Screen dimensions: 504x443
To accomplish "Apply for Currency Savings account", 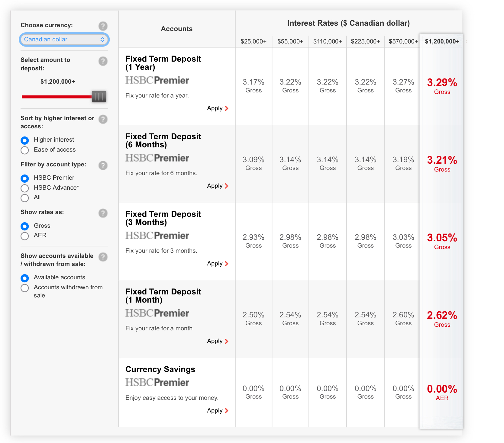I will click(x=218, y=410).
